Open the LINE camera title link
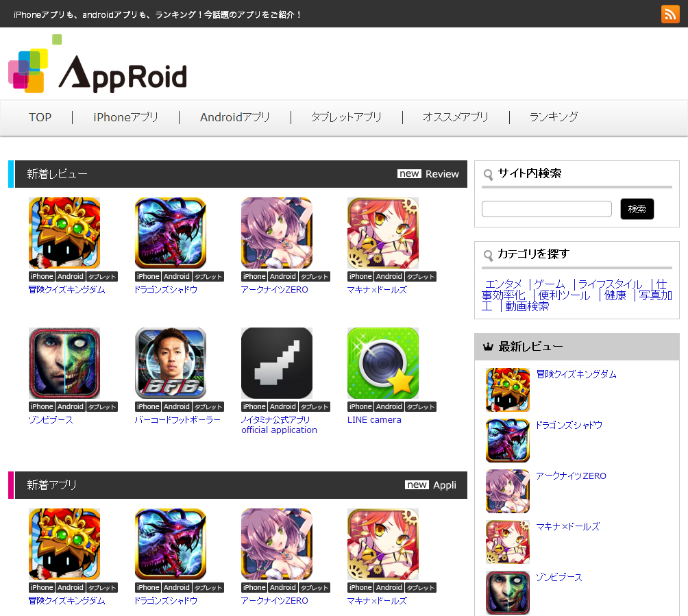This screenshot has height=616, width=688. click(374, 420)
